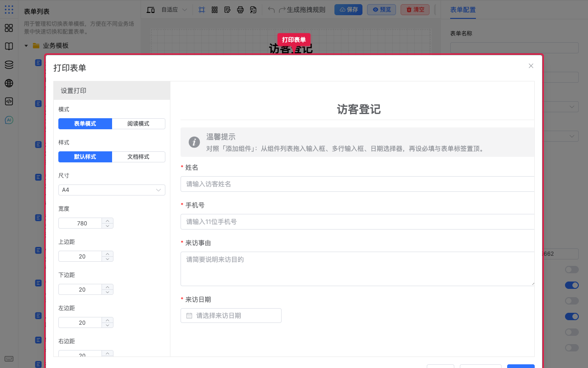Viewport: 588px width, 368px height.
Task: Open the app grid menu icon
Action: pyautogui.click(x=9, y=9)
